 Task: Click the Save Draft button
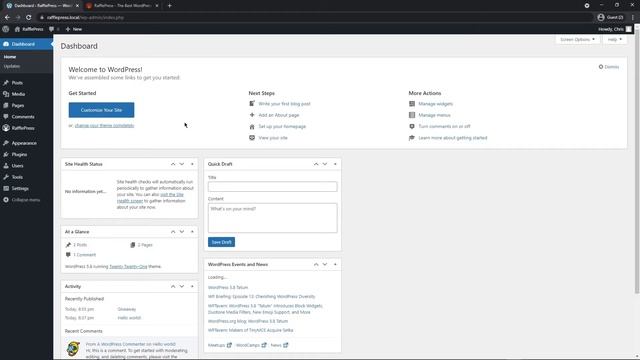[x=221, y=242]
